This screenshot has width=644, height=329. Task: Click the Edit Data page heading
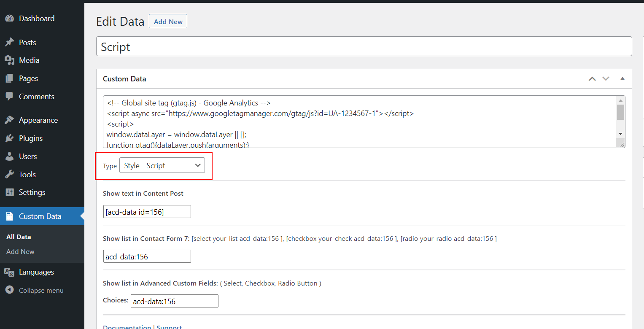click(x=120, y=22)
